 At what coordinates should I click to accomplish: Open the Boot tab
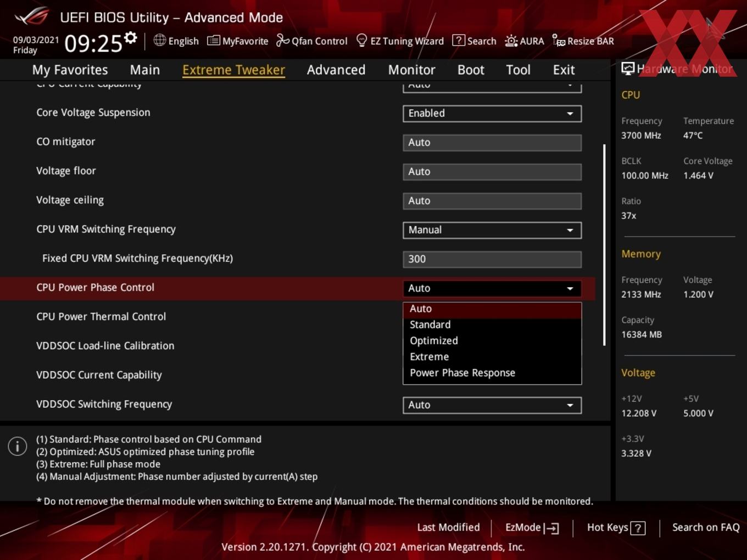(471, 70)
